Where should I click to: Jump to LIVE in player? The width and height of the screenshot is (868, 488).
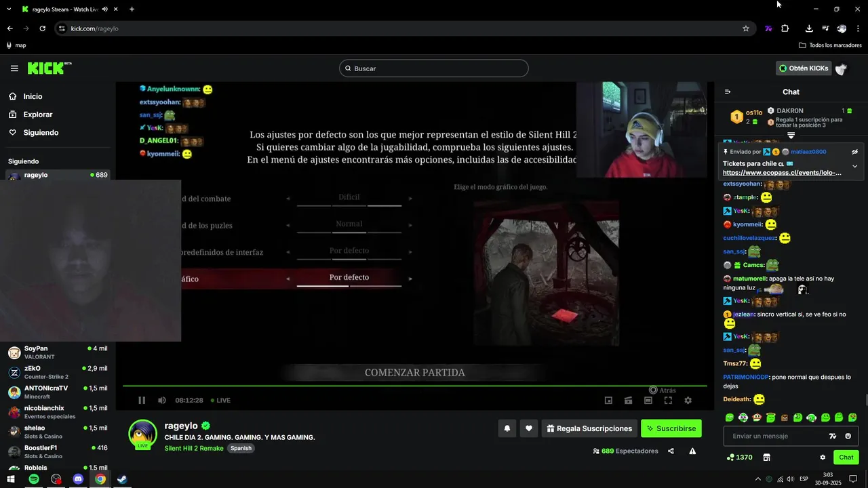coord(220,401)
